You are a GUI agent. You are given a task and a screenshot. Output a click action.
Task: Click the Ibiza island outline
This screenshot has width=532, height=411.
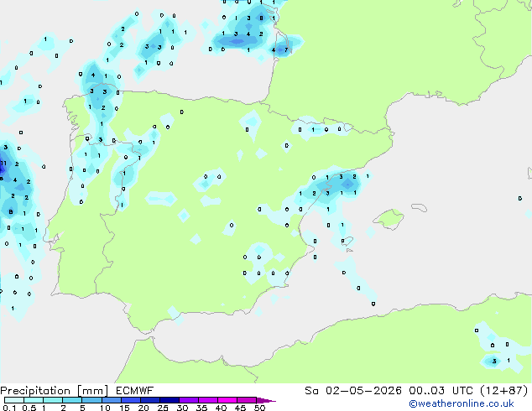click(347, 242)
